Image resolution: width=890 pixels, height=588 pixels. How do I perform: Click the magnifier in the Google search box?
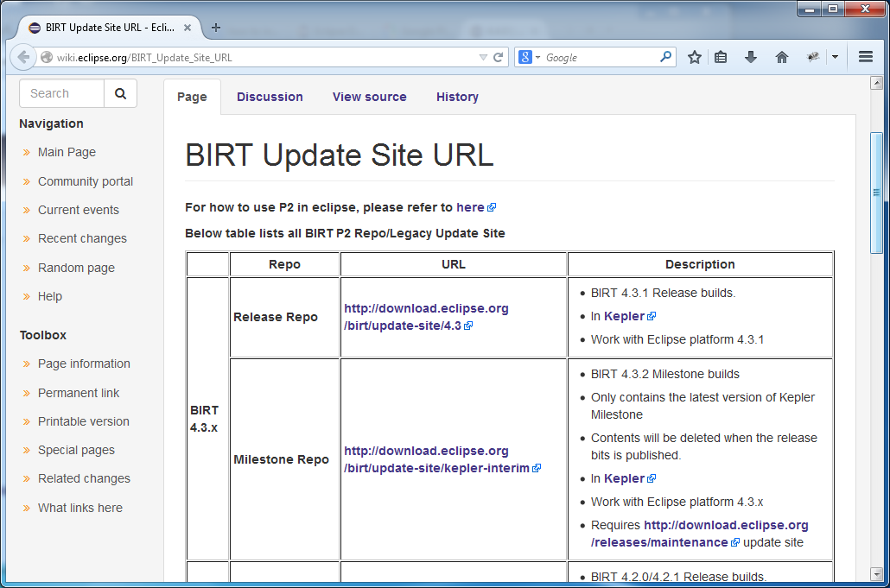coord(666,57)
